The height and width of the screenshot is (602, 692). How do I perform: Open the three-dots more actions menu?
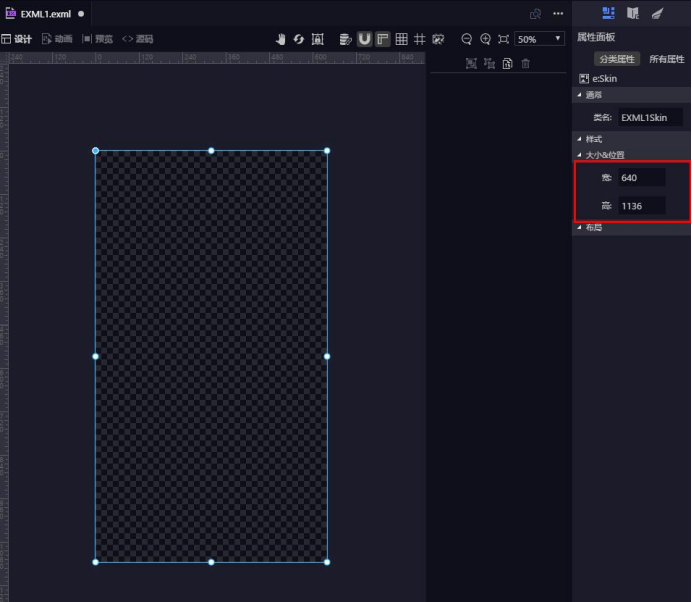tap(558, 14)
